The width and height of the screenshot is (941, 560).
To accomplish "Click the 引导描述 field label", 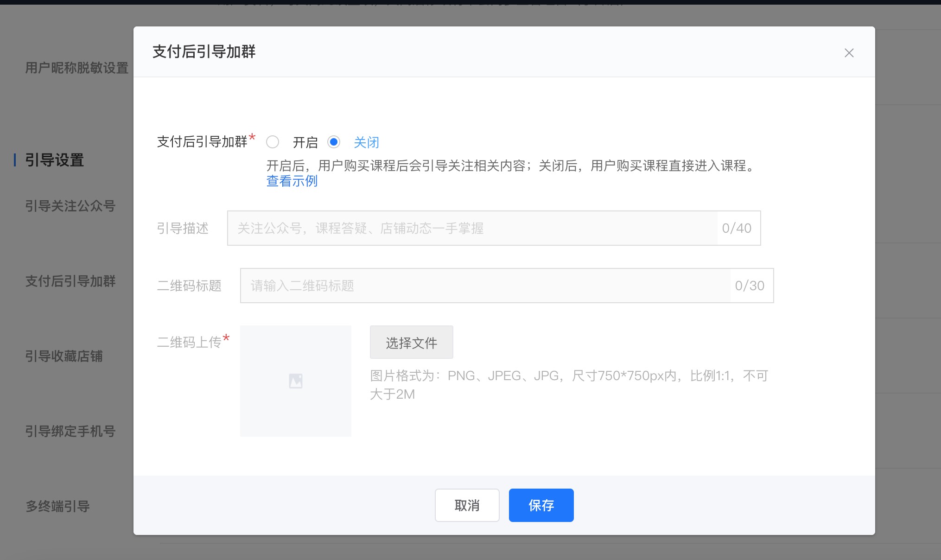I will point(183,228).
